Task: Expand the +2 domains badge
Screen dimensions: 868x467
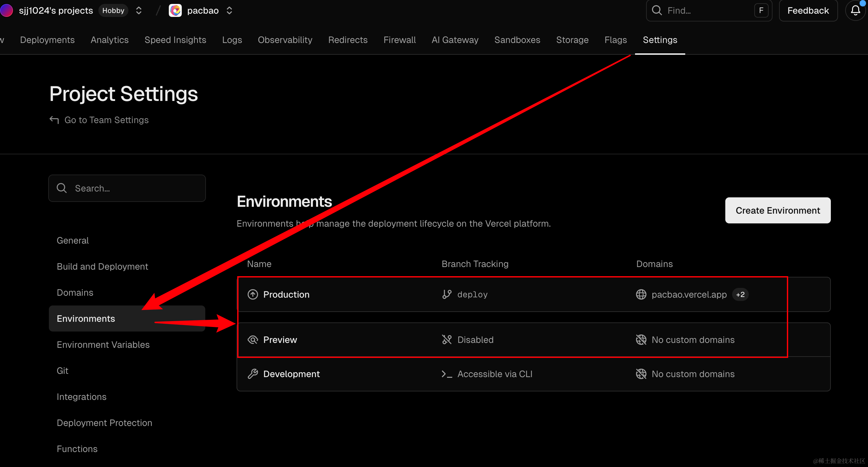Action: click(x=740, y=294)
